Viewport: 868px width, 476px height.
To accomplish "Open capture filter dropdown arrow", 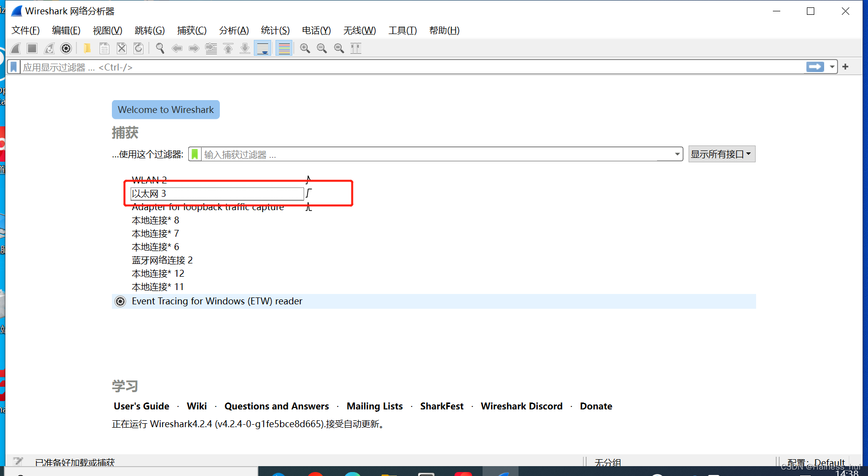I will 677,154.
